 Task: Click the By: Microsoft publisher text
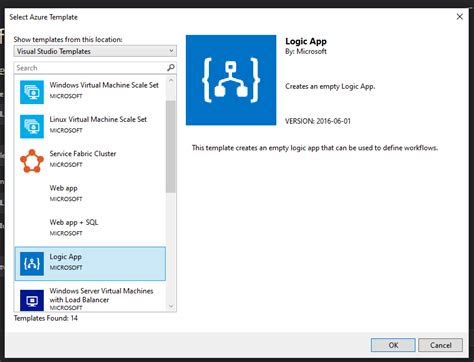pyautogui.click(x=306, y=51)
